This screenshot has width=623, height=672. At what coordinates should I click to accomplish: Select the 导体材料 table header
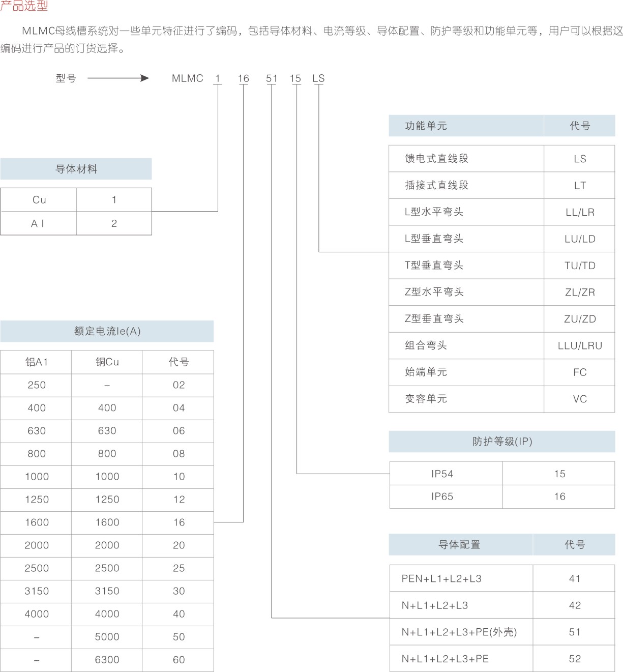click(76, 169)
